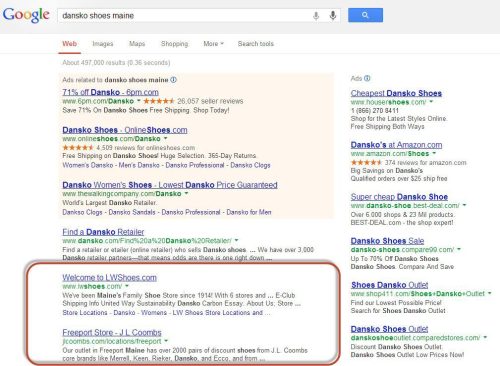The height and width of the screenshot is (366, 500).
Task: Open the 'Dansko Shoes Outlet' comparedstores ad
Action: click(389, 329)
